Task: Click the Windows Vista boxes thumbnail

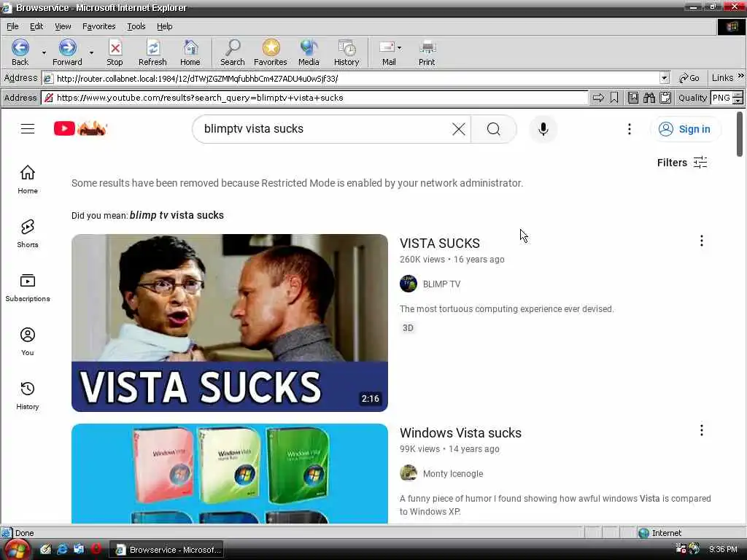Action: pos(230,473)
